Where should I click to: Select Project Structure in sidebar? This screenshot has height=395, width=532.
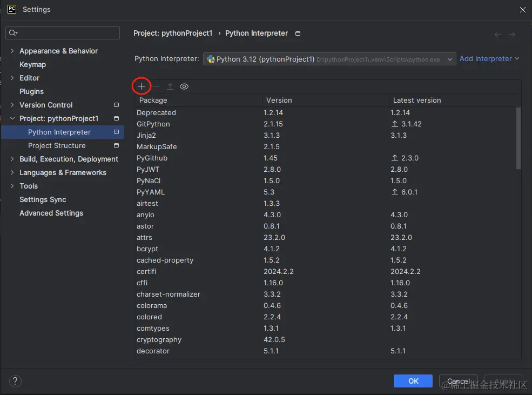(63, 145)
